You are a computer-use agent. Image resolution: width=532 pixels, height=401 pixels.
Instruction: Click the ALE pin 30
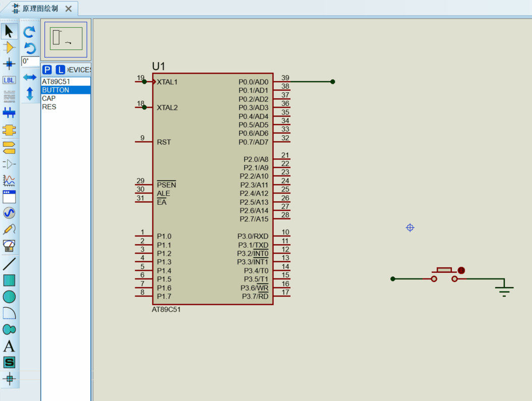point(144,193)
